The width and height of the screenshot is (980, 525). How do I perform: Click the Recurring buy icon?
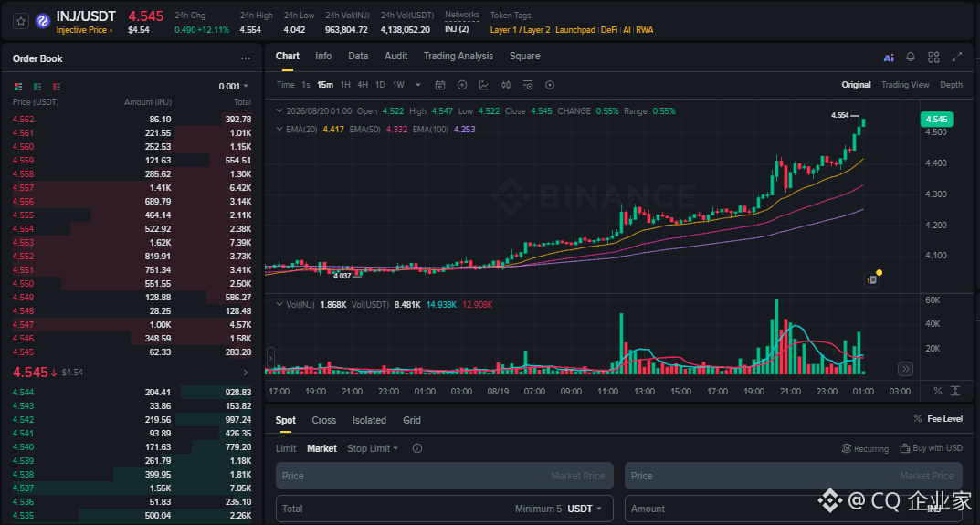click(847, 448)
